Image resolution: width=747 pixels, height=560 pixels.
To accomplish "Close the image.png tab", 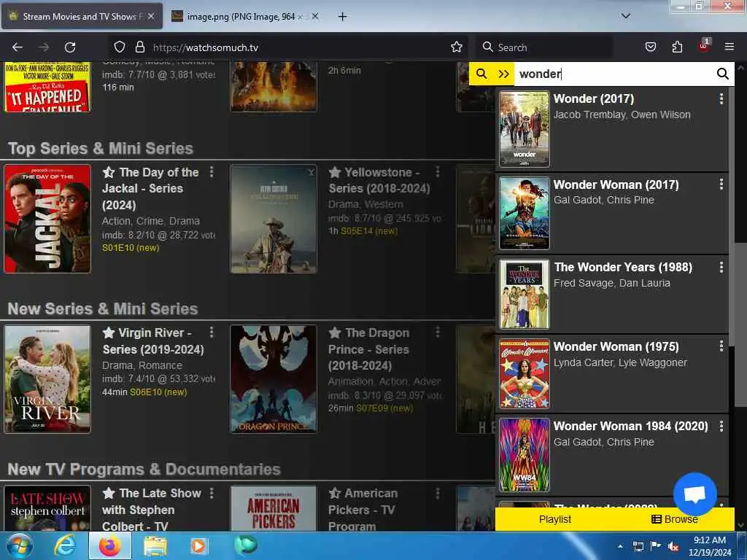I will click(x=315, y=16).
